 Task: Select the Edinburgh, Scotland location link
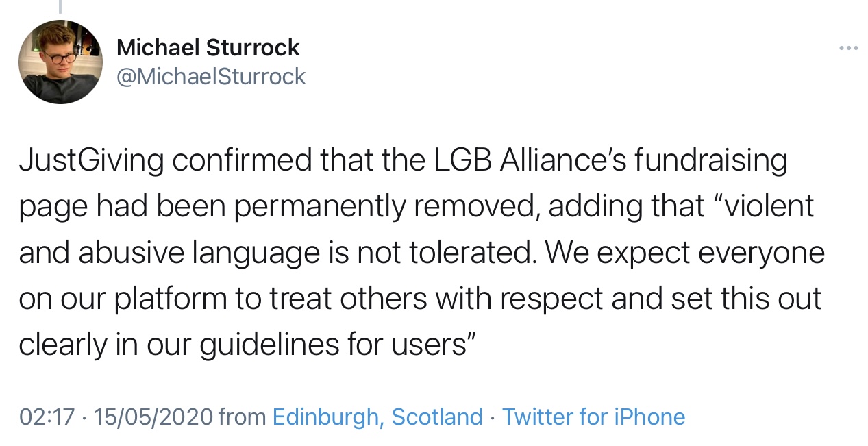[x=377, y=417]
